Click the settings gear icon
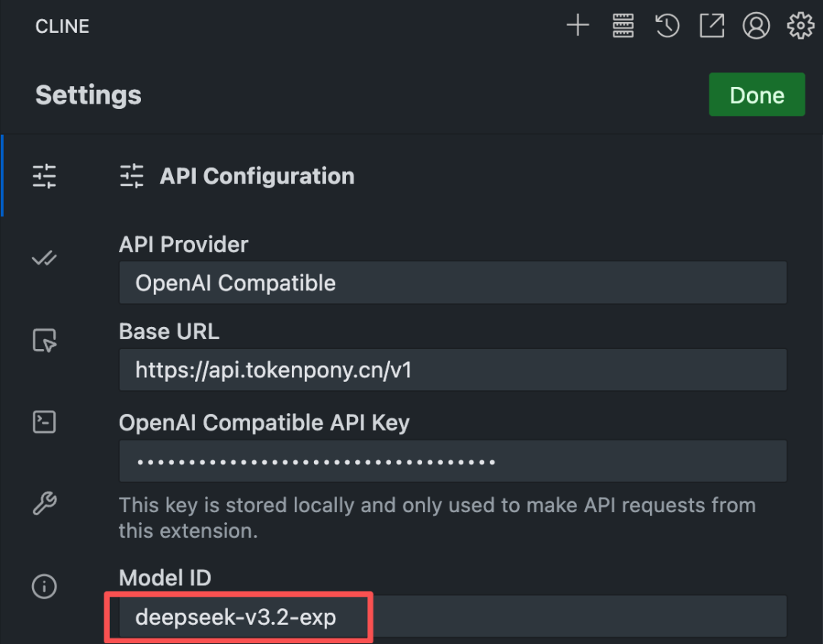This screenshot has height=644, width=823. tap(800, 25)
